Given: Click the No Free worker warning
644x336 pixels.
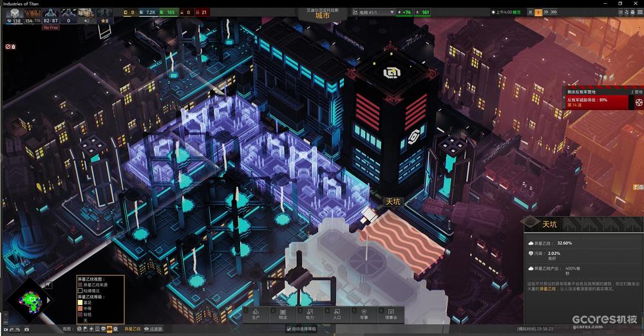Looking at the screenshot, I should (x=51, y=28).
